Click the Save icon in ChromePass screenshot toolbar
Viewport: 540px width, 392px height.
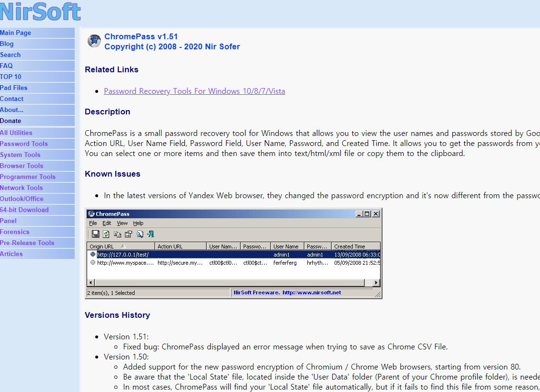[95, 234]
